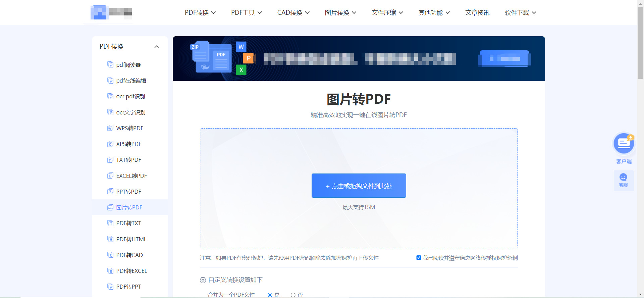Screen dimensions: 644x298
Task: Go to PDF转CAD in sidebar
Action: pyautogui.click(x=130, y=255)
